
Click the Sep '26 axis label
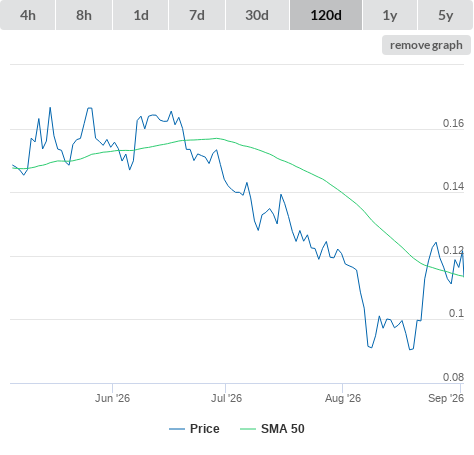(446, 398)
